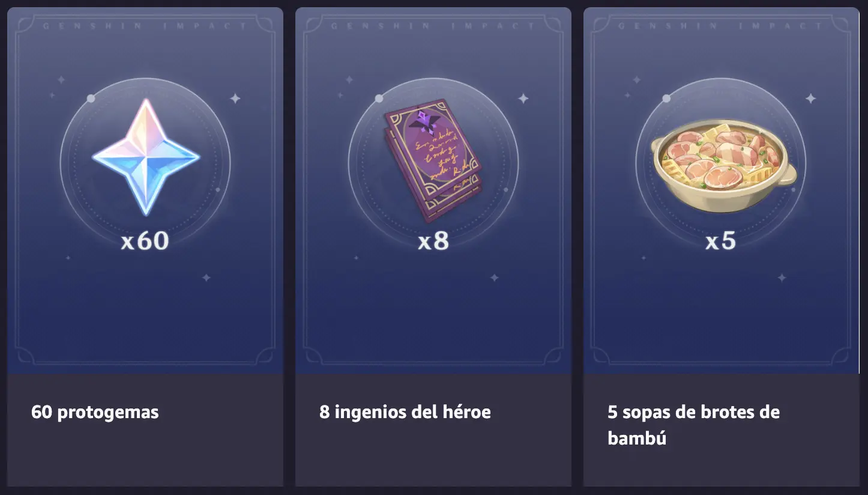
Task: Click Genshin Impact header on ingenios card
Action: (x=433, y=26)
